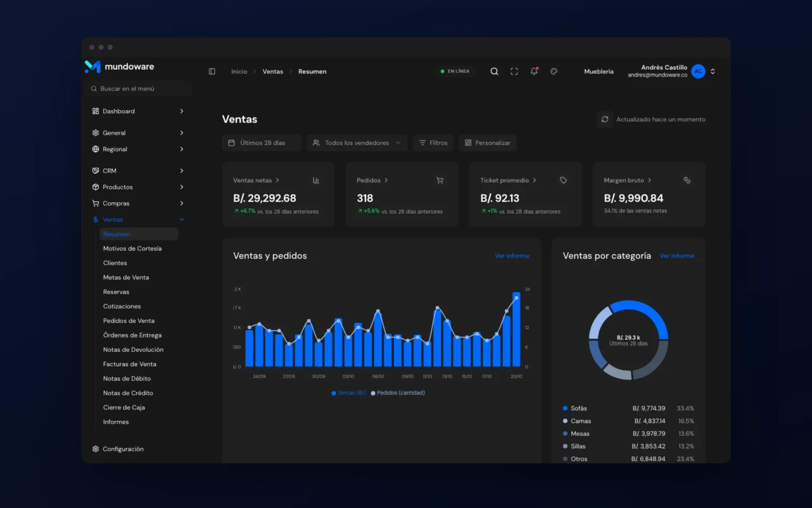Toggle the Pedidos (cantidad) legend series
The image size is (812, 508).
click(398, 393)
